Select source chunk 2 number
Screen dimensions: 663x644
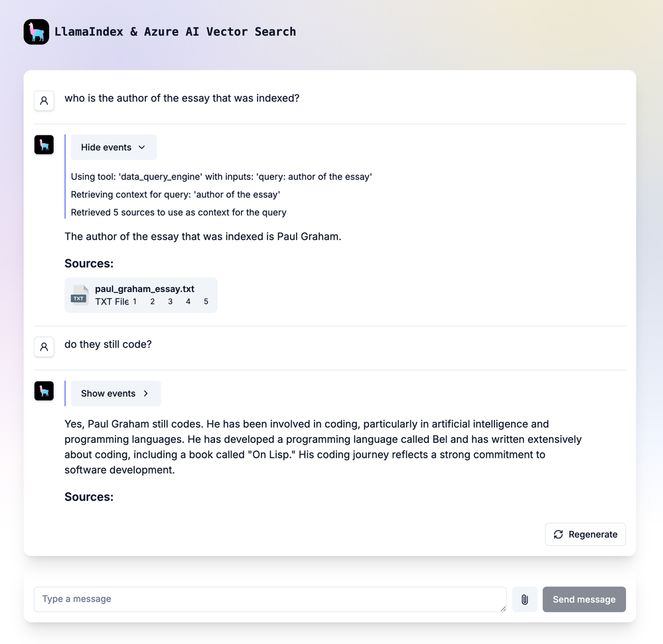(153, 301)
